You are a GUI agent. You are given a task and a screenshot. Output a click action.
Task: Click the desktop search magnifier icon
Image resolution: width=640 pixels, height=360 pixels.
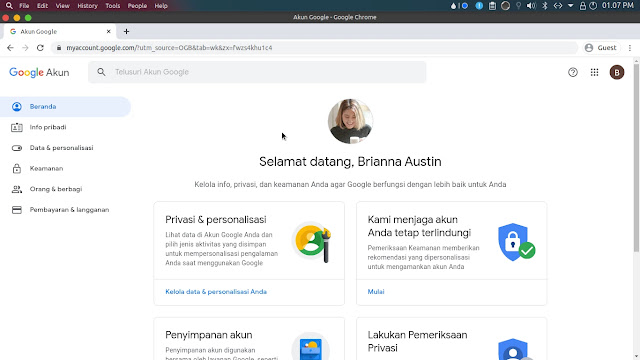tap(9, 6)
